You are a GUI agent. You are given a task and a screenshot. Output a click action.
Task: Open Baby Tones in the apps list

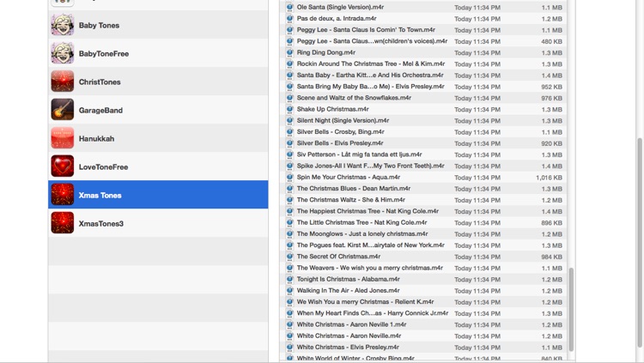pyautogui.click(x=158, y=25)
